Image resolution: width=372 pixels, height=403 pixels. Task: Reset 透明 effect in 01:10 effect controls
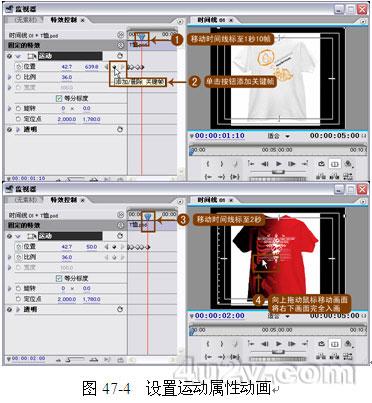coord(120,129)
